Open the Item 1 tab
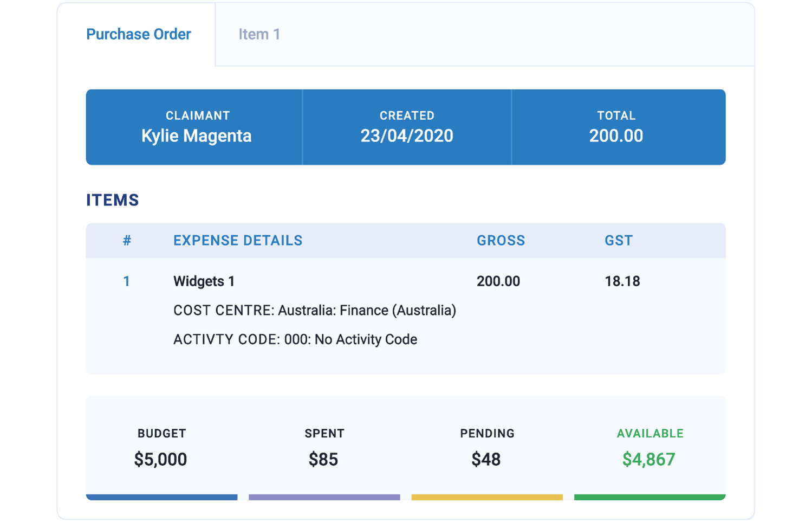The height and width of the screenshot is (522, 812). coord(259,34)
